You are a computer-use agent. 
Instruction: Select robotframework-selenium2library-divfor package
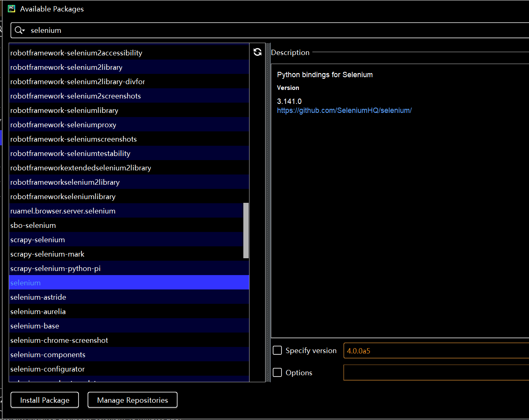(x=129, y=81)
